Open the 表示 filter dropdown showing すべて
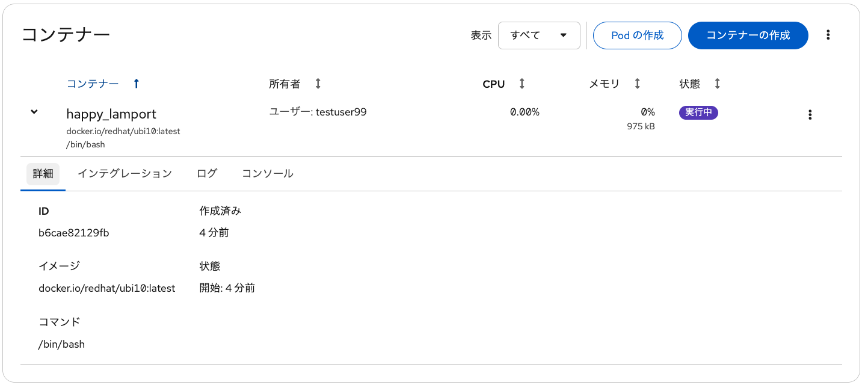868x388 pixels. tap(538, 35)
